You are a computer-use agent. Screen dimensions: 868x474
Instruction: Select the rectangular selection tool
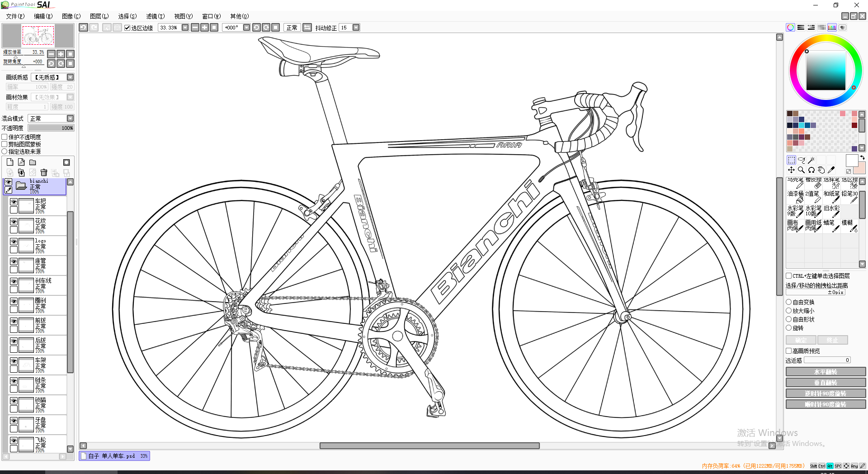click(x=791, y=160)
